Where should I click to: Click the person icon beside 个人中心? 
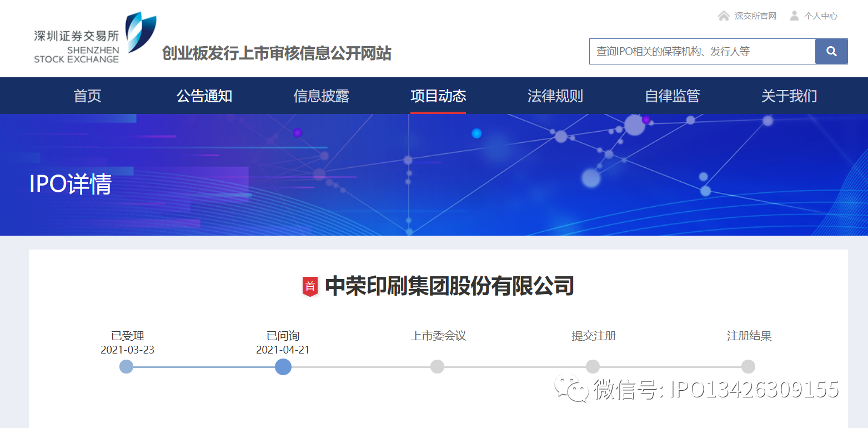[x=795, y=16]
